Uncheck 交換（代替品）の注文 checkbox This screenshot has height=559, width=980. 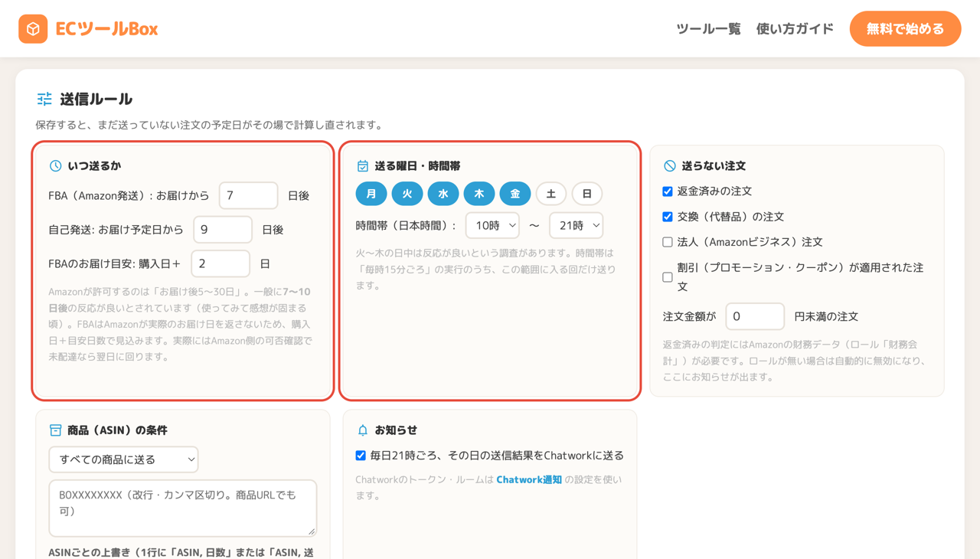pyautogui.click(x=668, y=217)
